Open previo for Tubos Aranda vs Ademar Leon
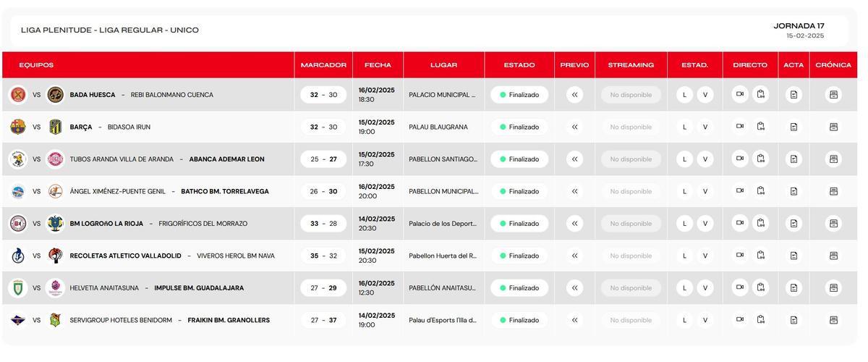Viewport: 868px width, 362px height. (575, 159)
